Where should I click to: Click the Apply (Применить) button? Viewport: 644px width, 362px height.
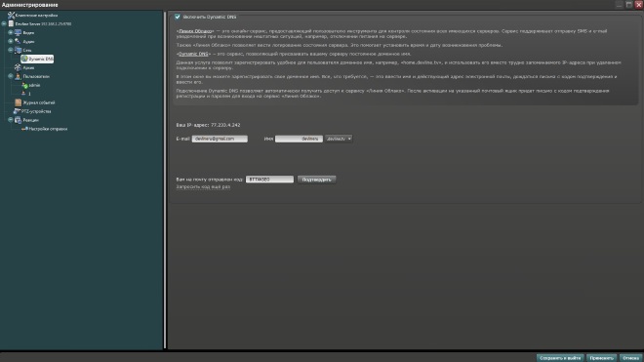pos(601,358)
